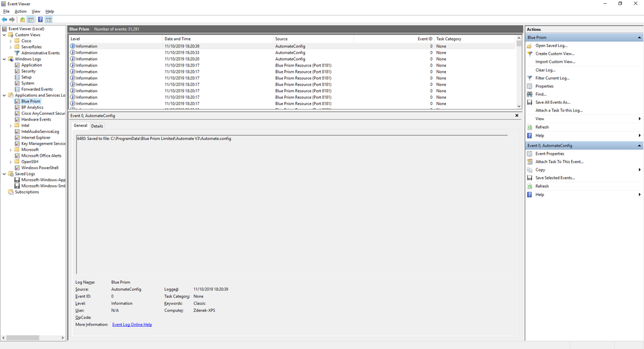
Task: Click the Subscriptions tree icon
Action: tap(11, 192)
